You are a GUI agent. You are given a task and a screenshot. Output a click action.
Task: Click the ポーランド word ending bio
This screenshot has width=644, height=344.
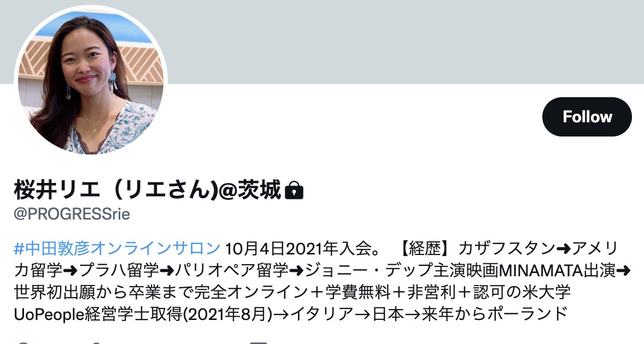click(528, 314)
